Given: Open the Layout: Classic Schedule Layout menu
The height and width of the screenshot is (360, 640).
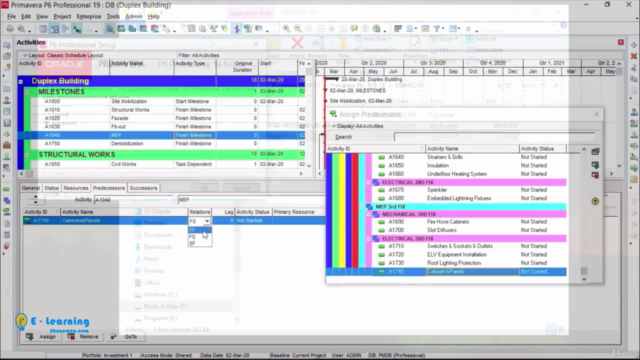Looking at the screenshot, I should point(63,56).
